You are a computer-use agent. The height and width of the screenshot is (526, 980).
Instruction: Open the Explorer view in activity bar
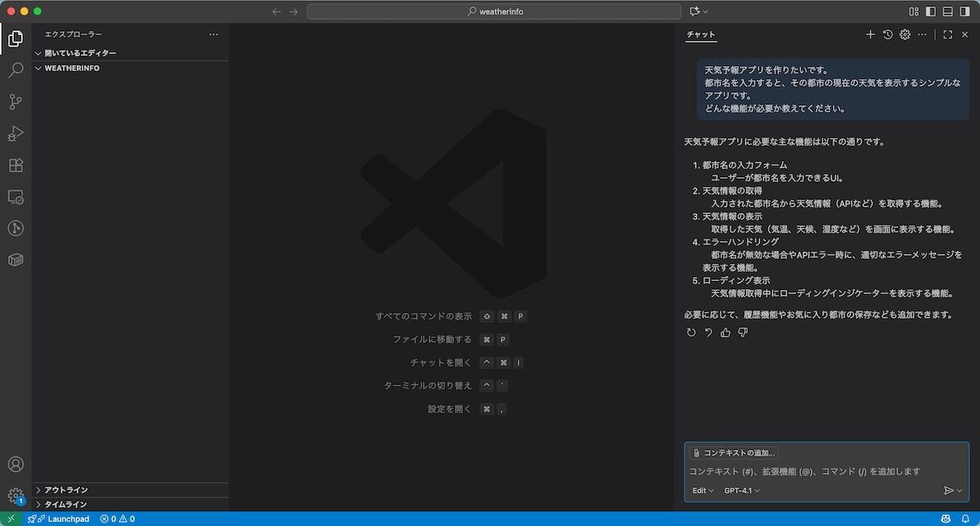pos(16,38)
